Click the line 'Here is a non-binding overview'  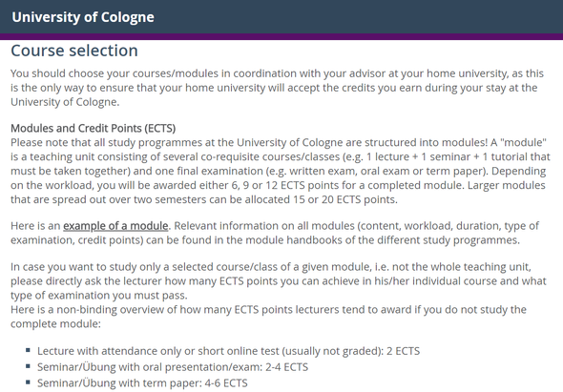point(268,309)
